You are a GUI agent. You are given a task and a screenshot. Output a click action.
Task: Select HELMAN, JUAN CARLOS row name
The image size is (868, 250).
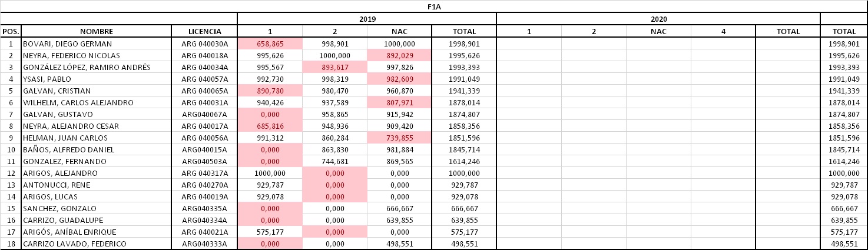pyautogui.click(x=97, y=138)
